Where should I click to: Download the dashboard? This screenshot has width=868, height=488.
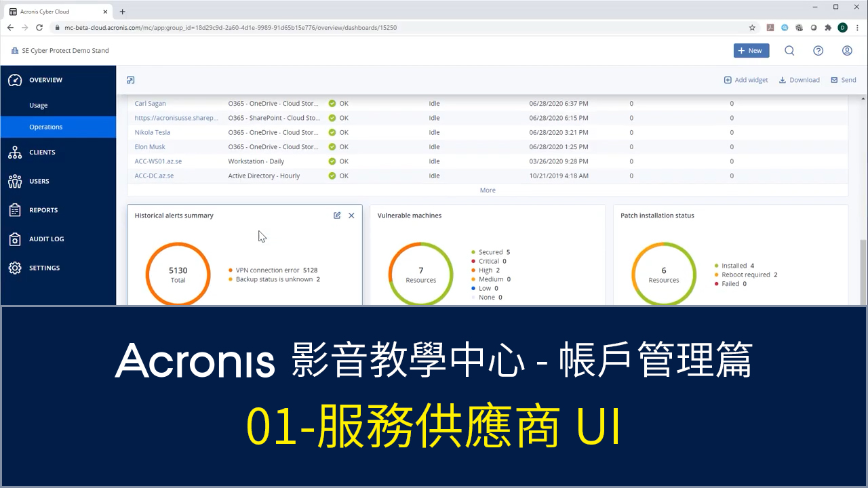799,80
